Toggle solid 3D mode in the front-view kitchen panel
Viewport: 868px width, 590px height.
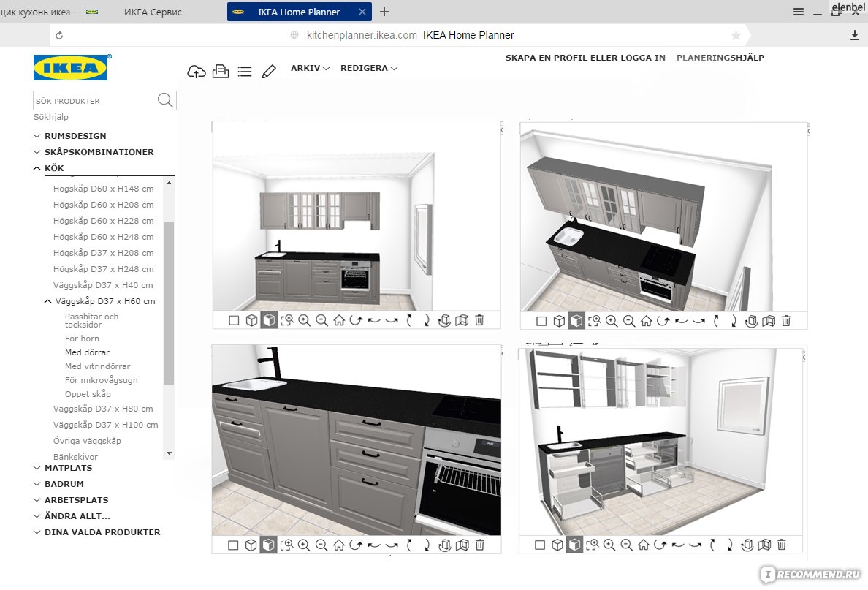(269, 320)
